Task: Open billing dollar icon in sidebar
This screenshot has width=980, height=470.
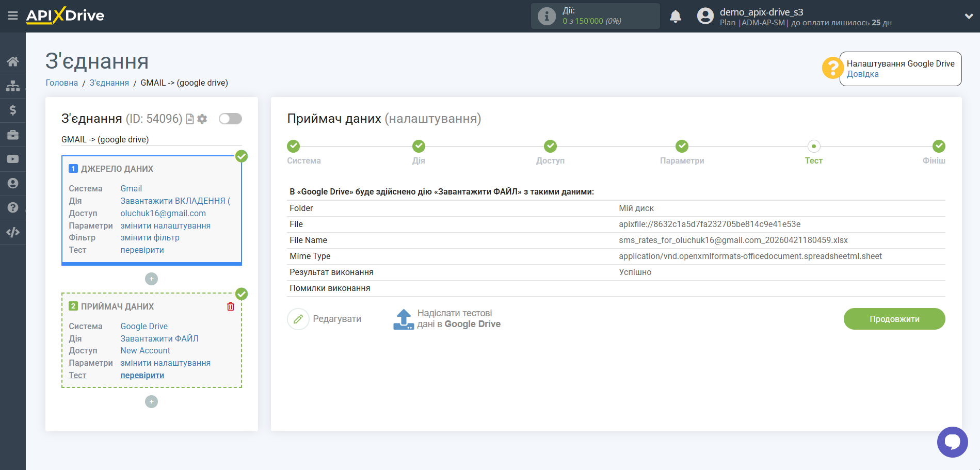Action: coord(13,110)
